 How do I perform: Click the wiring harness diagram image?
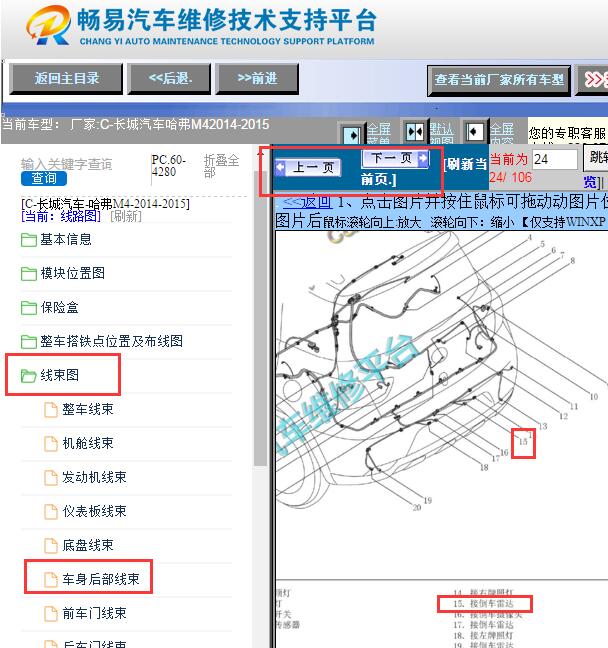tap(441, 405)
